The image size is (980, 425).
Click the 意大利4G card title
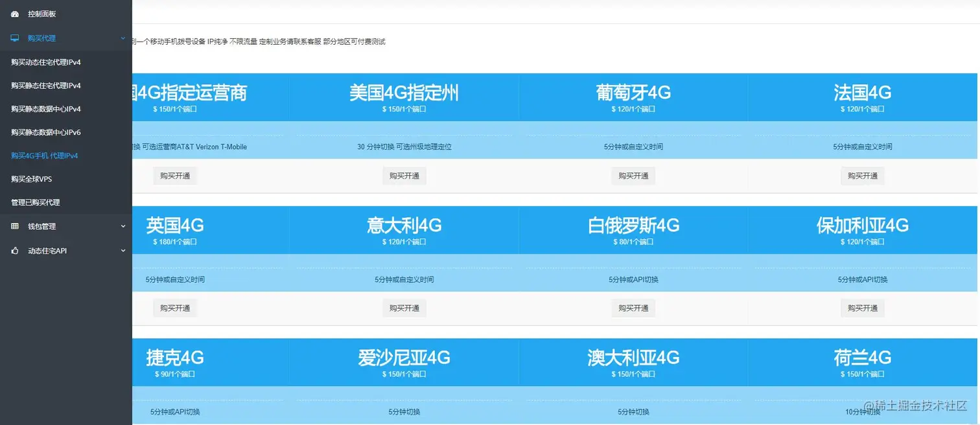(404, 225)
